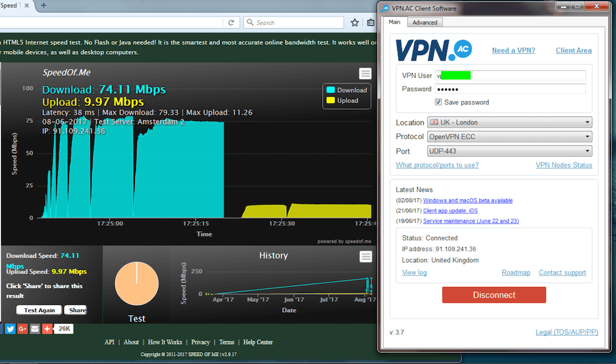
Task: Click the Download: 74.11 Mbps result text
Action: click(x=104, y=90)
